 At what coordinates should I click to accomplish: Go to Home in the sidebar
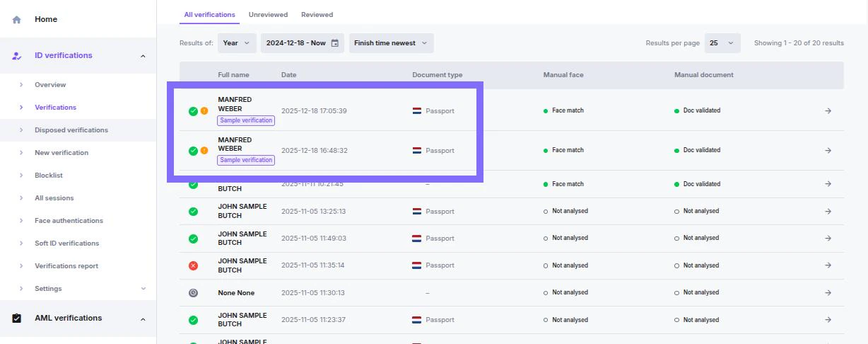(x=46, y=20)
